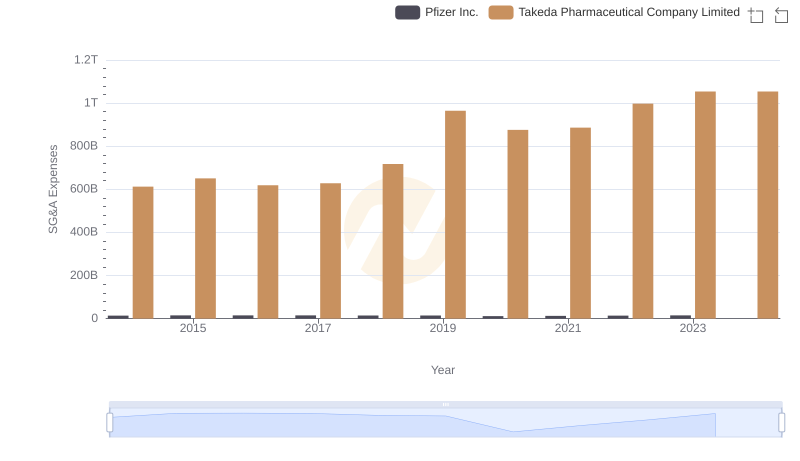The width and height of the screenshot is (800, 461).
Task: Select Takeda's 2021 bar
Action: tap(580, 222)
